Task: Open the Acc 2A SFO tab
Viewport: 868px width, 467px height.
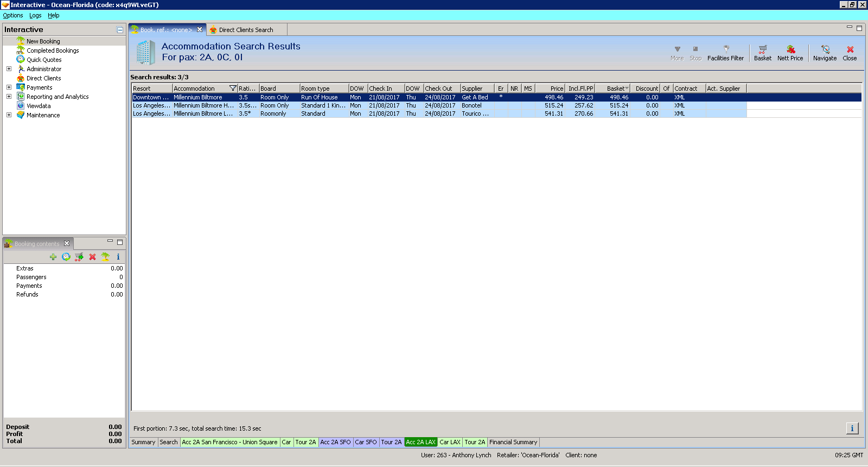Action: coord(335,442)
